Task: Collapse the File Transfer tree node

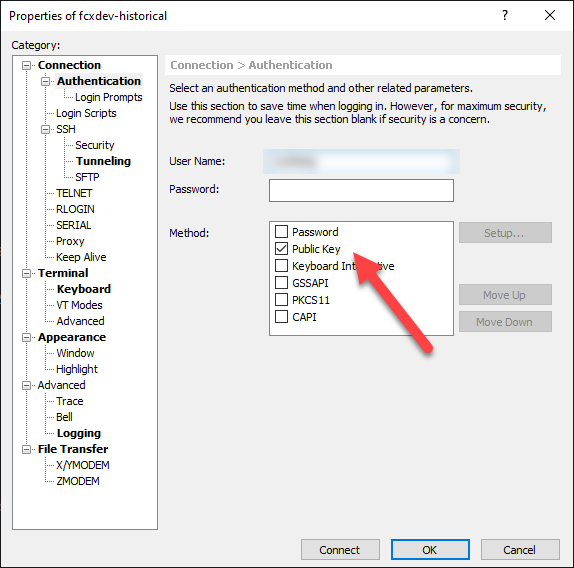Action: (x=26, y=449)
